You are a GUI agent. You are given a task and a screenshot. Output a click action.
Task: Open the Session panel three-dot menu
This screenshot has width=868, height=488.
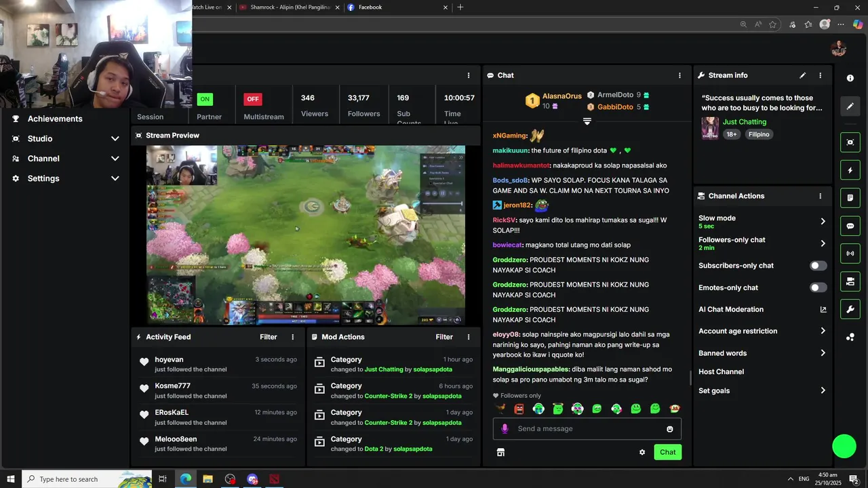pos(468,75)
